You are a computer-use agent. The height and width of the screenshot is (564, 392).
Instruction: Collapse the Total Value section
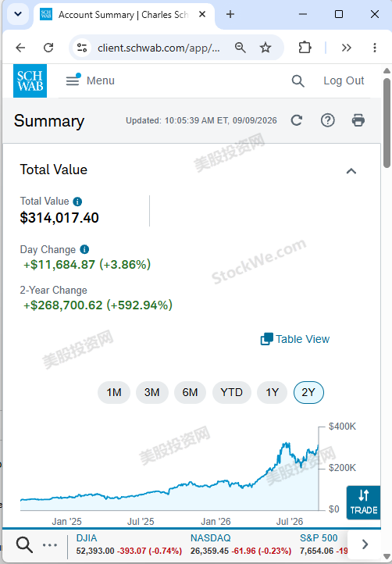[x=351, y=171]
